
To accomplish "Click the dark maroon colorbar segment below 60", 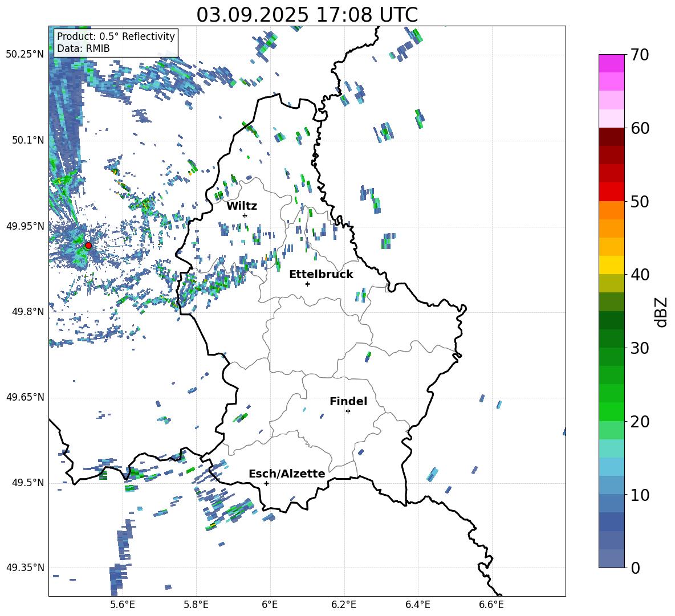I will [x=611, y=137].
